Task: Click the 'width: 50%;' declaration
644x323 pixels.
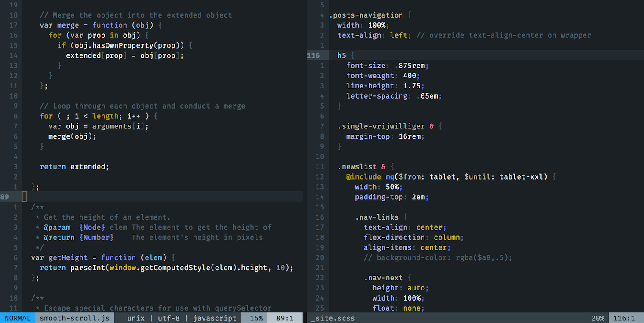Action: point(379,187)
